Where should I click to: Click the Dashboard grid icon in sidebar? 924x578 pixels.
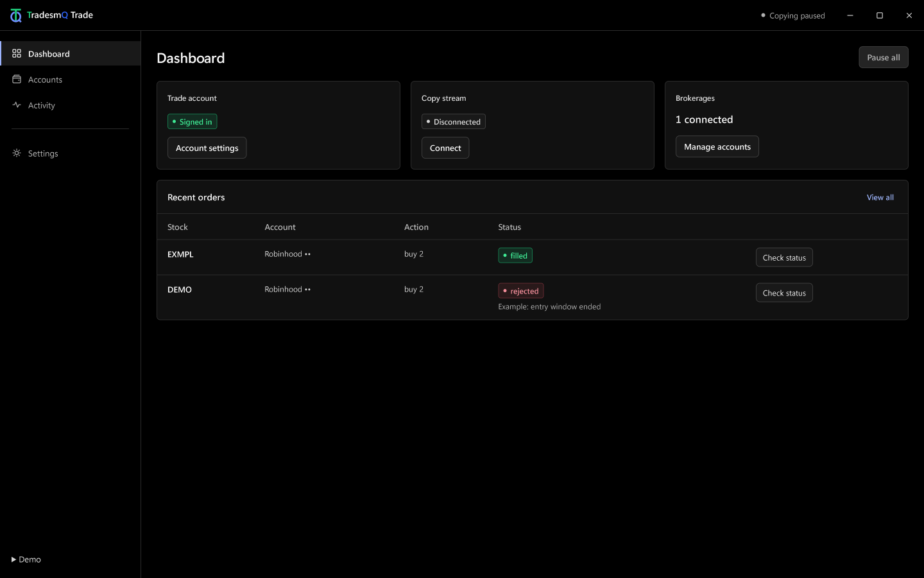(17, 53)
